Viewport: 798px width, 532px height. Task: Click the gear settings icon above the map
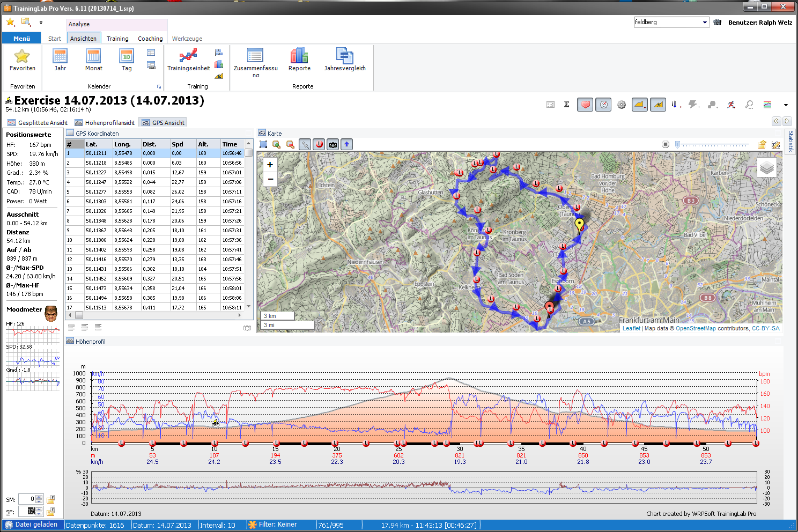(x=622, y=105)
